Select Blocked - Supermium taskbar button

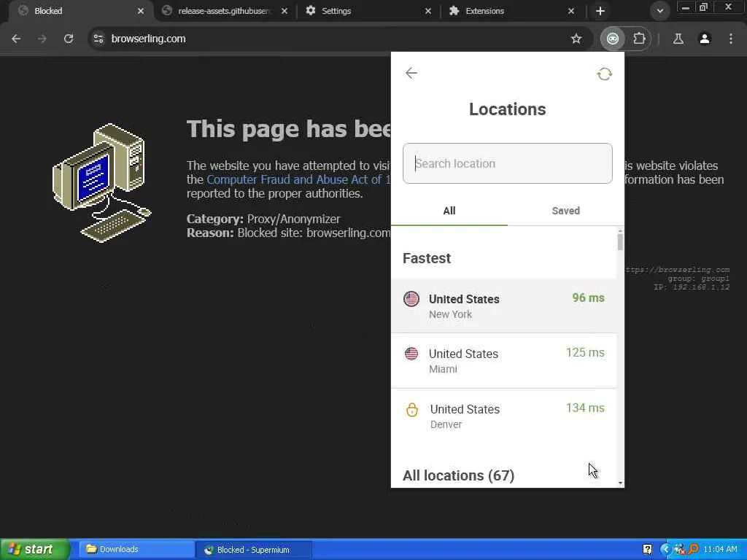click(253, 550)
